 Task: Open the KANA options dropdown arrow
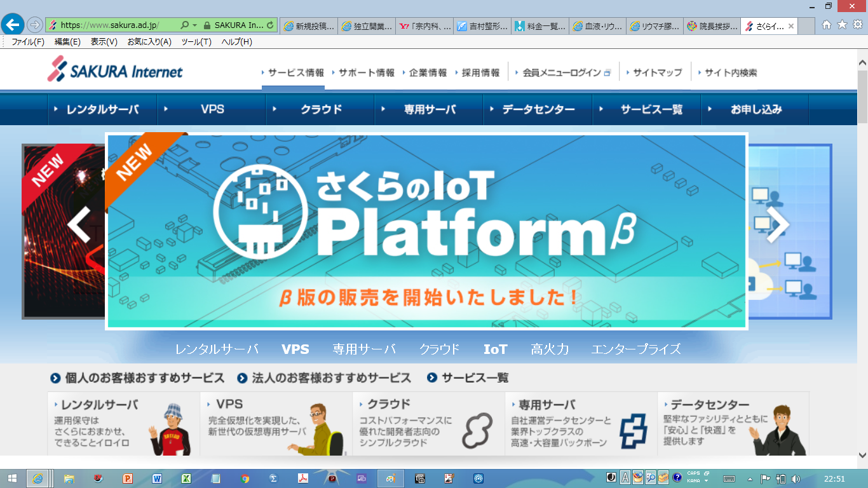click(706, 481)
